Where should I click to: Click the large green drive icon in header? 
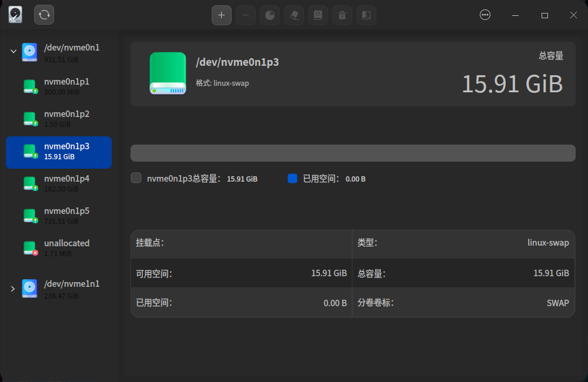pos(168,73)
